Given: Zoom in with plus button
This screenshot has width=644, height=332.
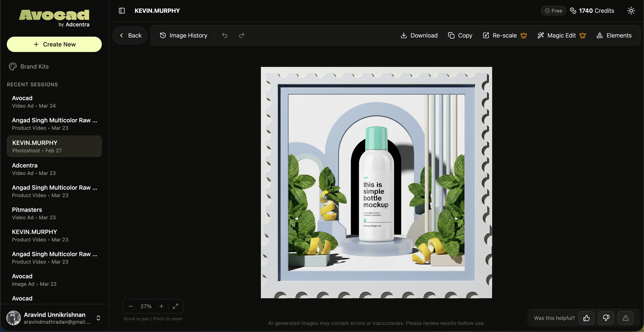Looking at the screenshot, I should [161, 306].
